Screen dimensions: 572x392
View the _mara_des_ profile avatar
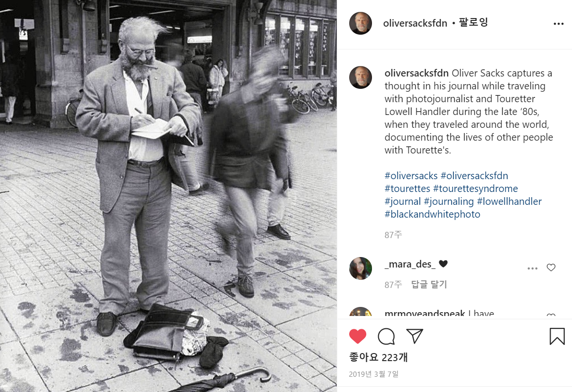(x=360, y=268)
